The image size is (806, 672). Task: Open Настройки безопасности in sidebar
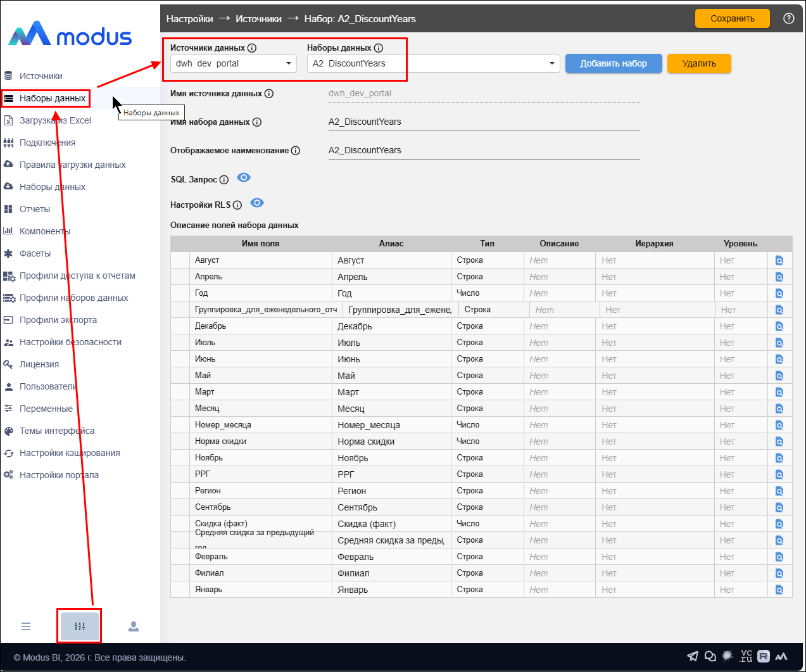click(x=70, y=342)
